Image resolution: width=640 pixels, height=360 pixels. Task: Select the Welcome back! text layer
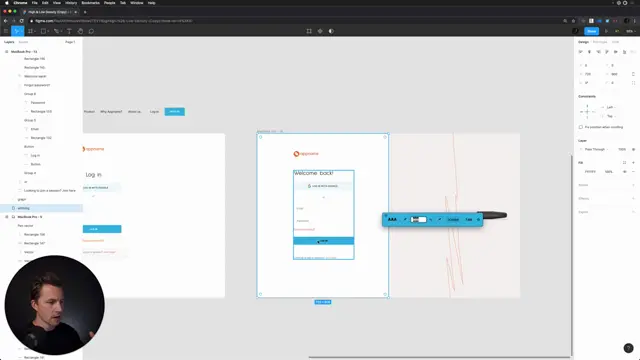click(x=35, y=76)
